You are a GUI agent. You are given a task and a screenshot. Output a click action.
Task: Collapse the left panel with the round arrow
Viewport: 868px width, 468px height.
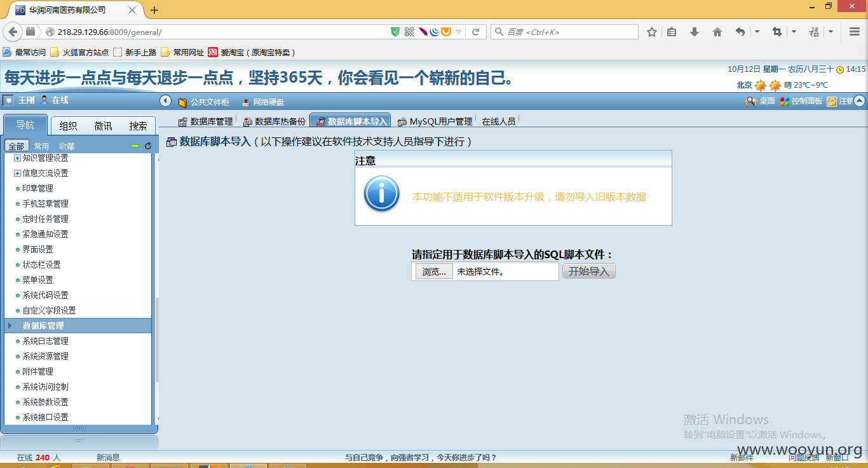tap(166, 101)
